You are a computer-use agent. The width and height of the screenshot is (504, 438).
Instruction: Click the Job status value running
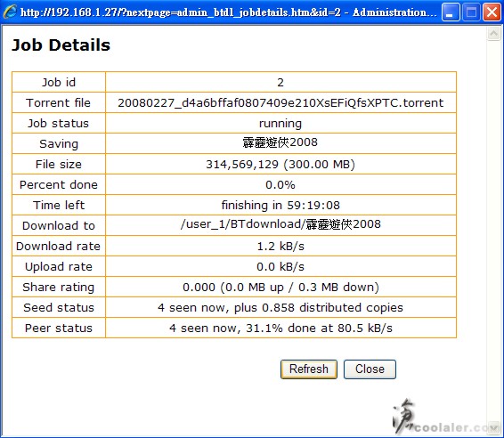(x=280, y=124)
